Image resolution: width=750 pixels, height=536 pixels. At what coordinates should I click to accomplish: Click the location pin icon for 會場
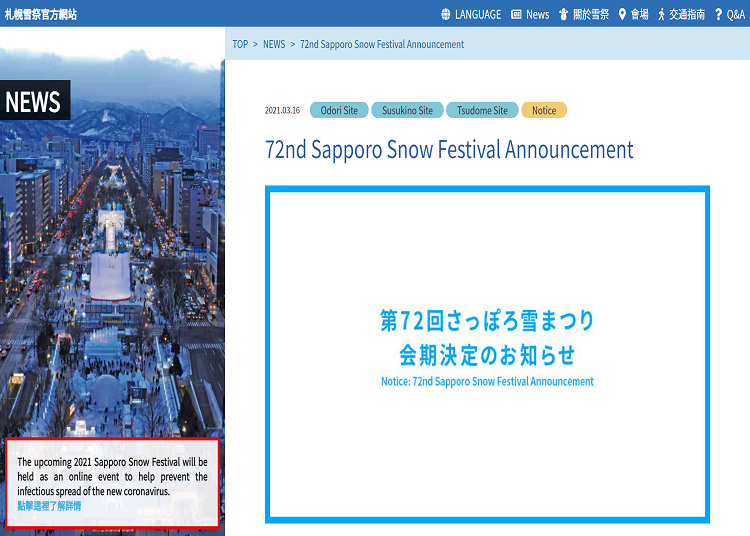tap(622, 14)
